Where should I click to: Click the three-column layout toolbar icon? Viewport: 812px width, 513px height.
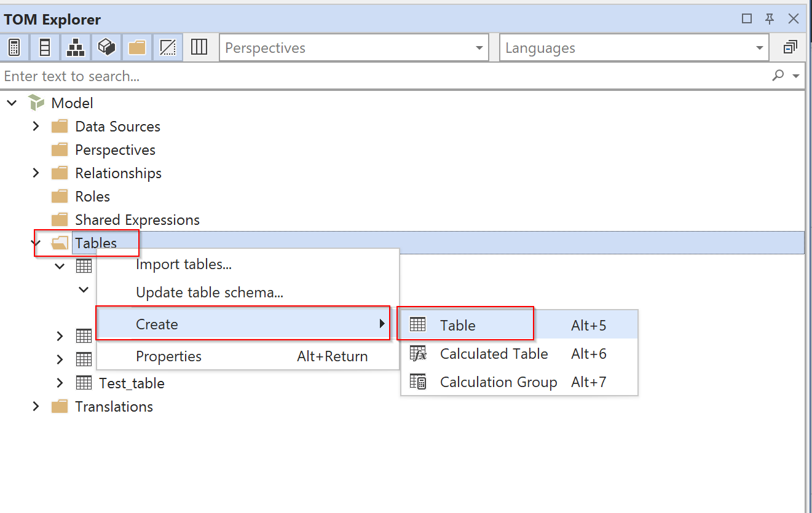[199, 48]
